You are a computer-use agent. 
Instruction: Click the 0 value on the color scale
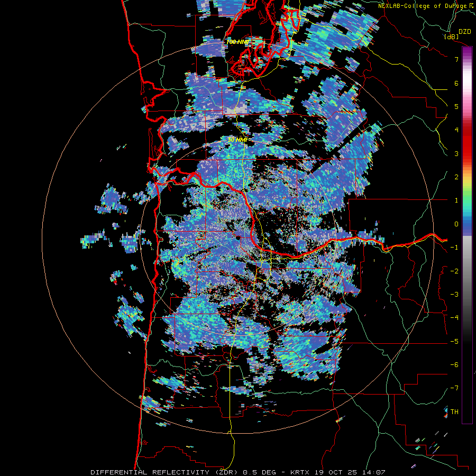(456, 224)
